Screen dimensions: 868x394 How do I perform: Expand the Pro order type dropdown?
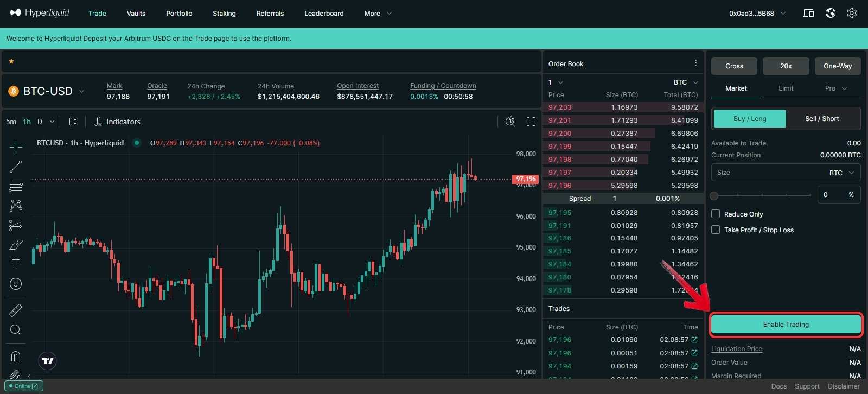click(836, 88)
